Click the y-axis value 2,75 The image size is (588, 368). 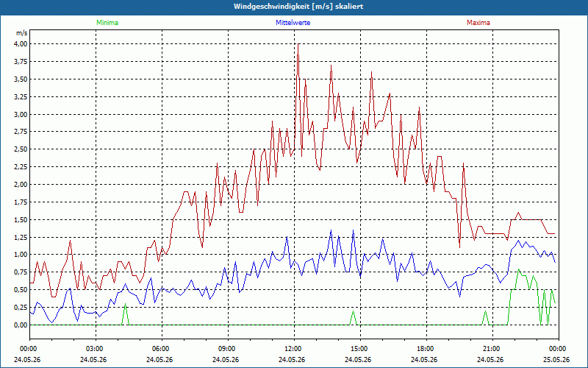21,132
